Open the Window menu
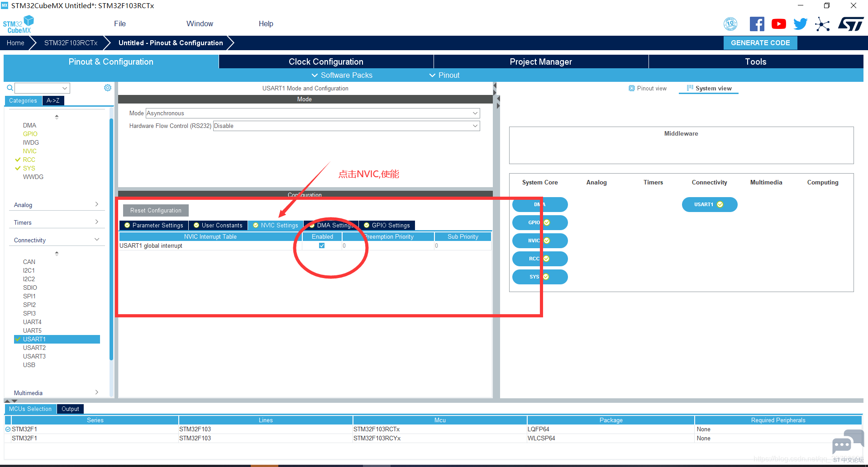Screen dimensions: 868x467 200,24
